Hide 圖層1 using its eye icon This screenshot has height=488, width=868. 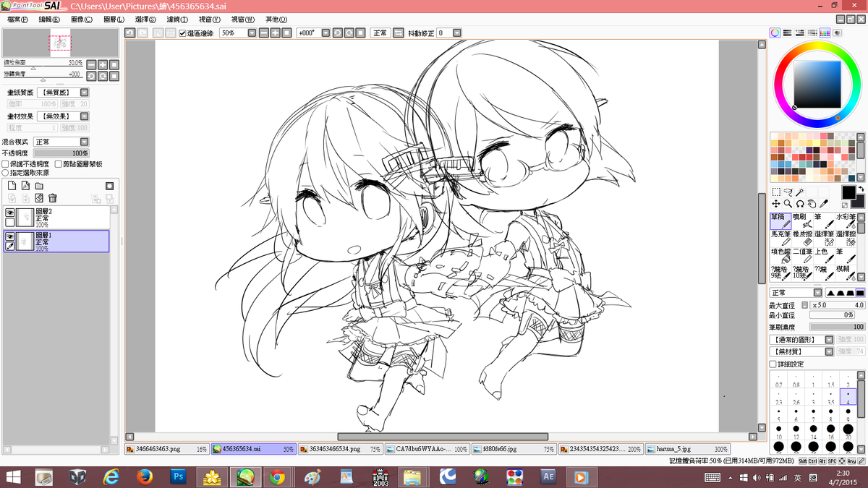pyautogui.click(x=10, y=236)
